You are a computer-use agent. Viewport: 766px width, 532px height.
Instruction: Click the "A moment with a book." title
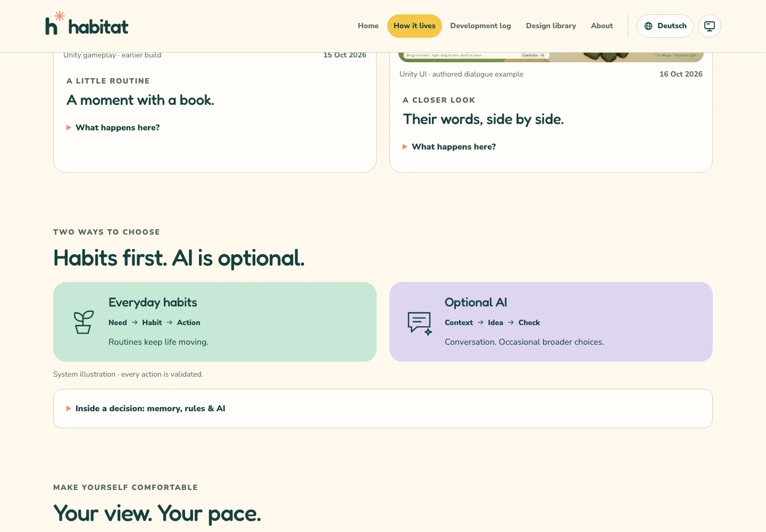tap(140, 100)
